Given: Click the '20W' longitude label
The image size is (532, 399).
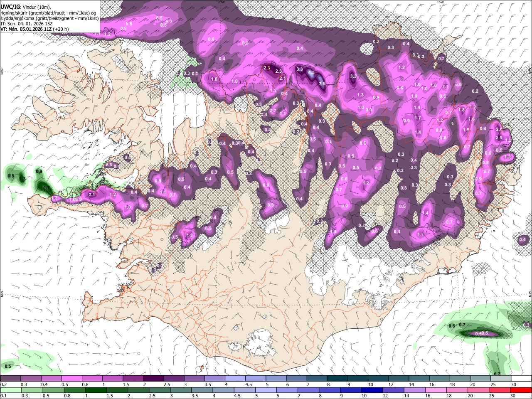Looking at the screenshot, I should click(x=221, y=2).
